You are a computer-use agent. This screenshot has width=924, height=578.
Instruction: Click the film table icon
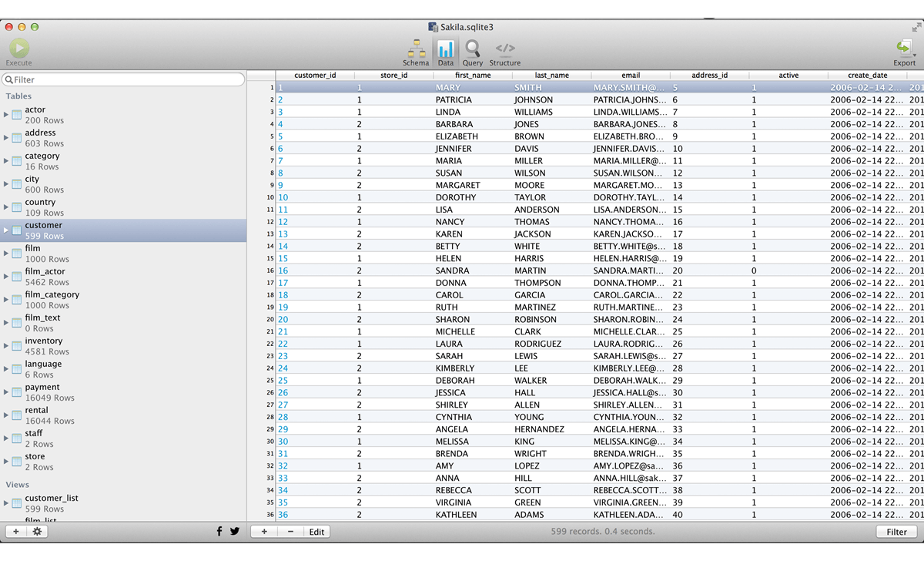click(x=17, y=254)
